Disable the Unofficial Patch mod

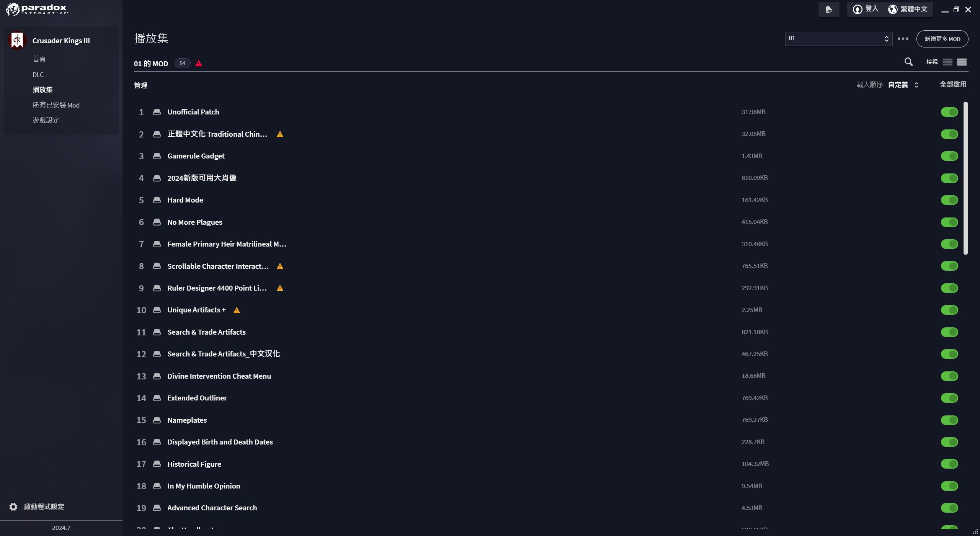coord(949,112)
